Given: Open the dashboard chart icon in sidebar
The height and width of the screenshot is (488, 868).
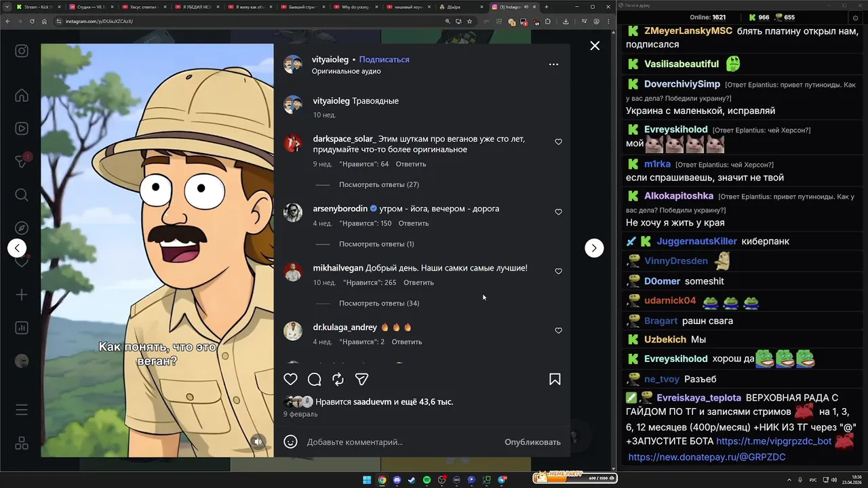Looking at the screenshot, I should coord(22,327).
